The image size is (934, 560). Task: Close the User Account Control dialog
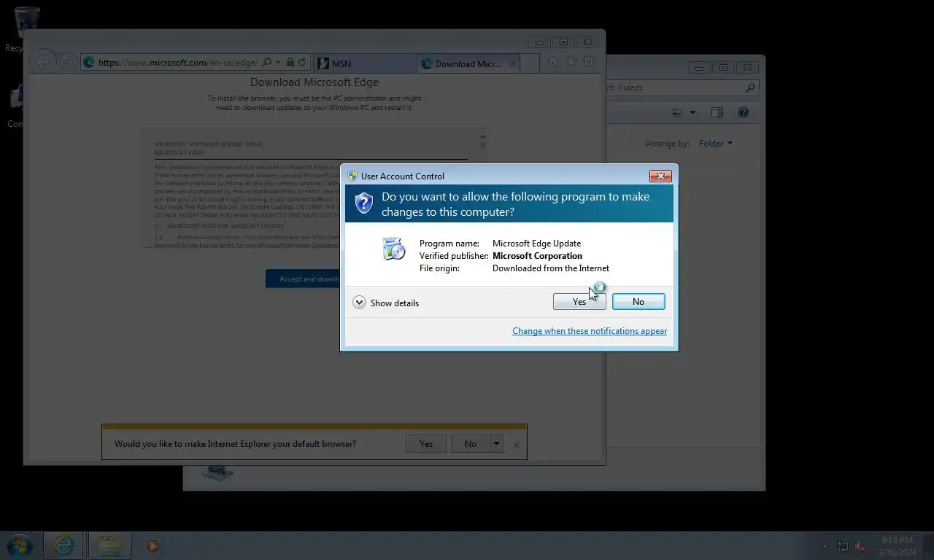click(660, 176)
